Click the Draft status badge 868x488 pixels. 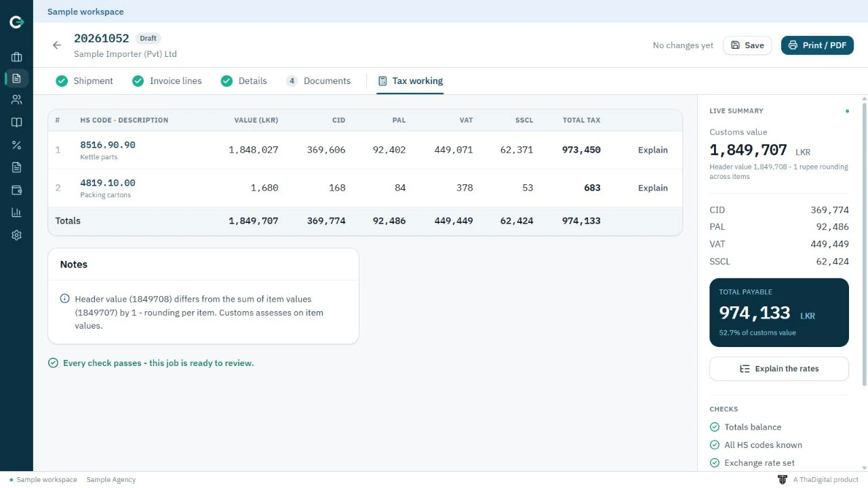tap(148, 39)
